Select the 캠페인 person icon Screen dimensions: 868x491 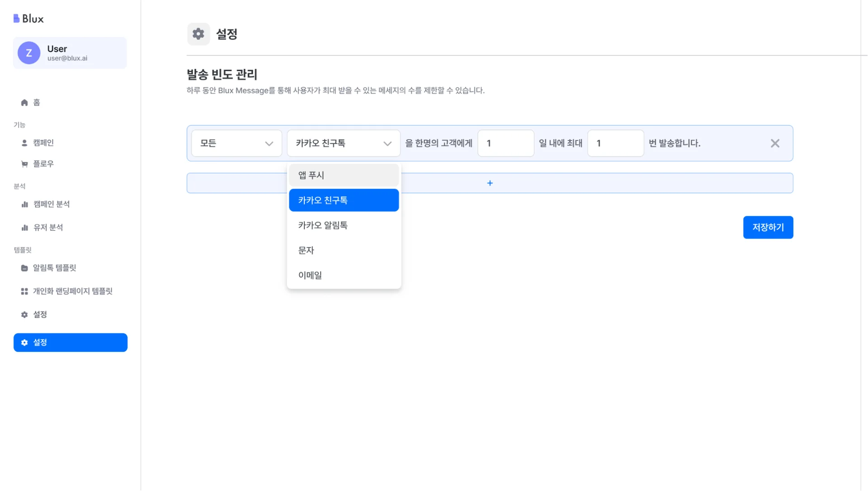pyautogui.click(x=24, y=142)
